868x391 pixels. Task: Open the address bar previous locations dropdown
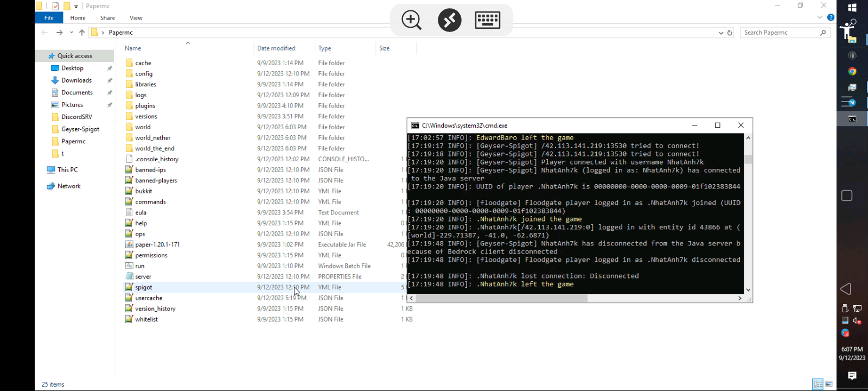pyautogui.click(x=720, y=33)
